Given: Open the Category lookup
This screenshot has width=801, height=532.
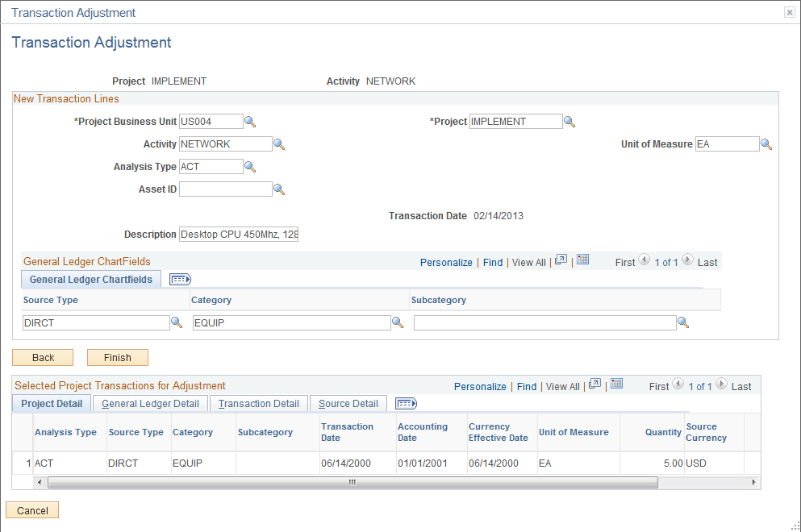Looking at the screenshot, I should (398, 322).
